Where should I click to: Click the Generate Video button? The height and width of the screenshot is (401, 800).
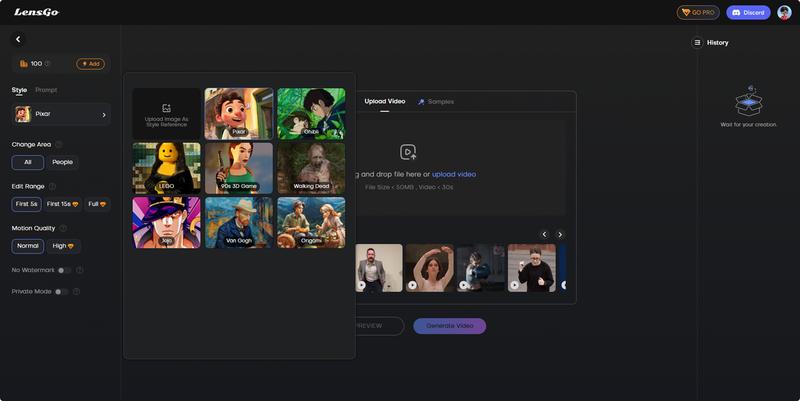pos(449,326)
